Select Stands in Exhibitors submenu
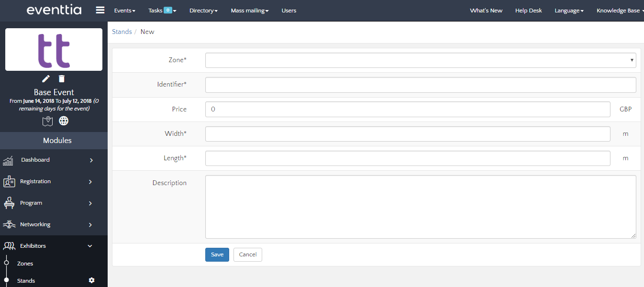Screen dimensions: 644x287 coord(26,281)
